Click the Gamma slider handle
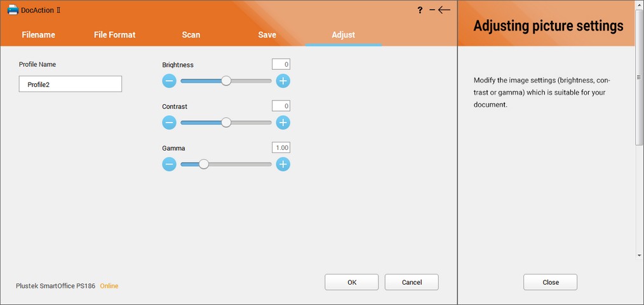The image size is (644, 305). (x=204, y=165)
